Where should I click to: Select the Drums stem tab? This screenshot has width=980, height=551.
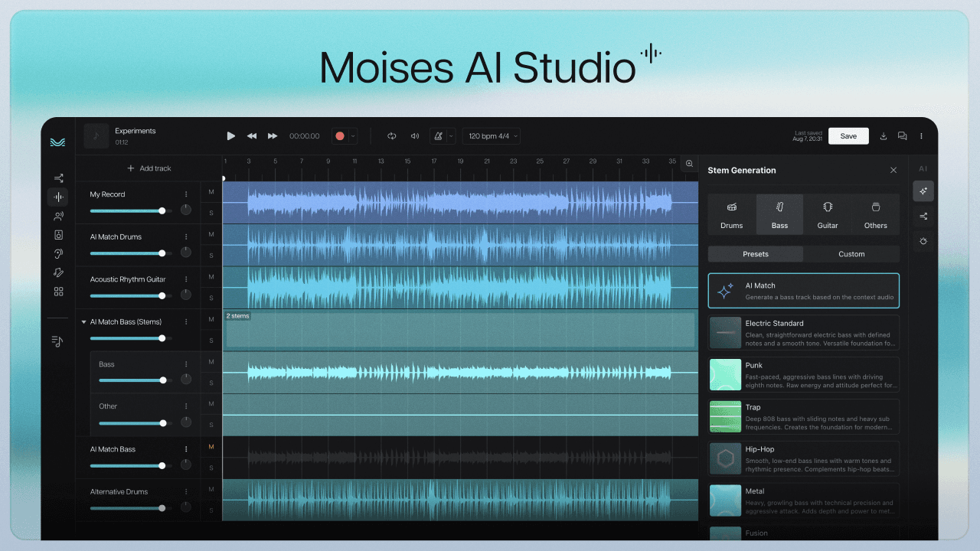coord(732,214)
